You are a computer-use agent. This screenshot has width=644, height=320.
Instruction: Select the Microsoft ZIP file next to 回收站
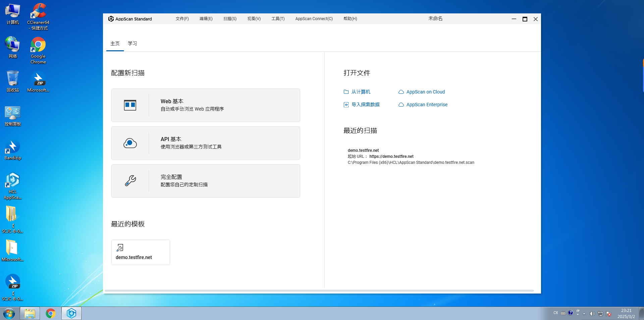tap(38, 82)
